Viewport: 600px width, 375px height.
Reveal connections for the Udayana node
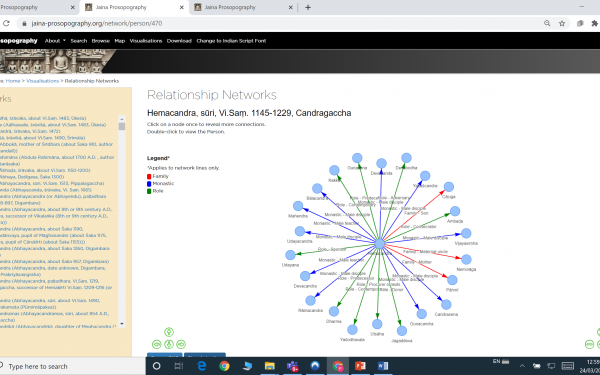290,254
